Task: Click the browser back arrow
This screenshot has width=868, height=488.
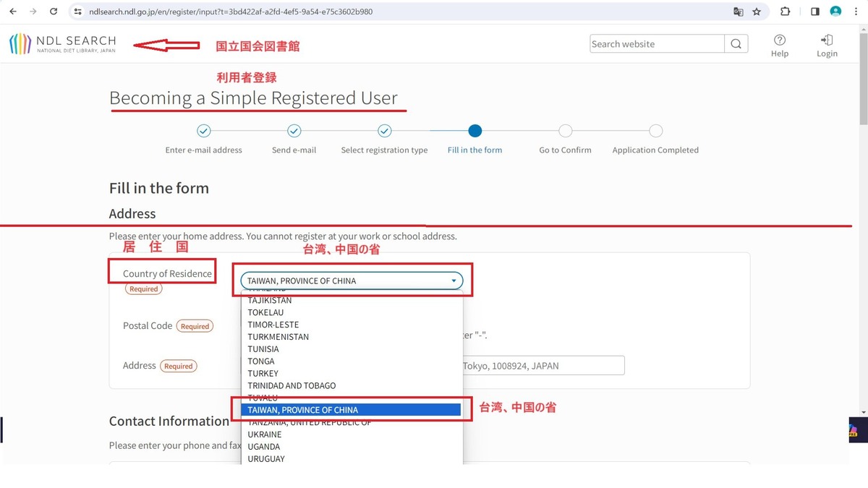Action: point(13,12)
